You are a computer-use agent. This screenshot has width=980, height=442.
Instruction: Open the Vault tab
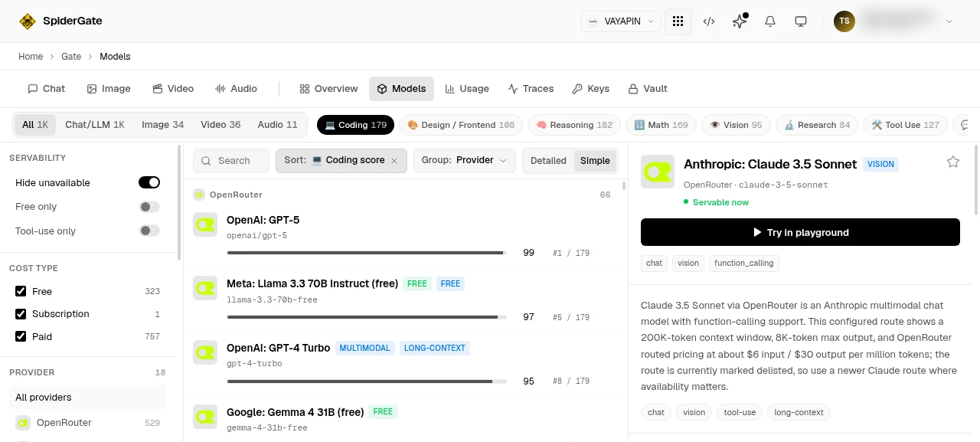pyautogui.click(x=648, y=89)
